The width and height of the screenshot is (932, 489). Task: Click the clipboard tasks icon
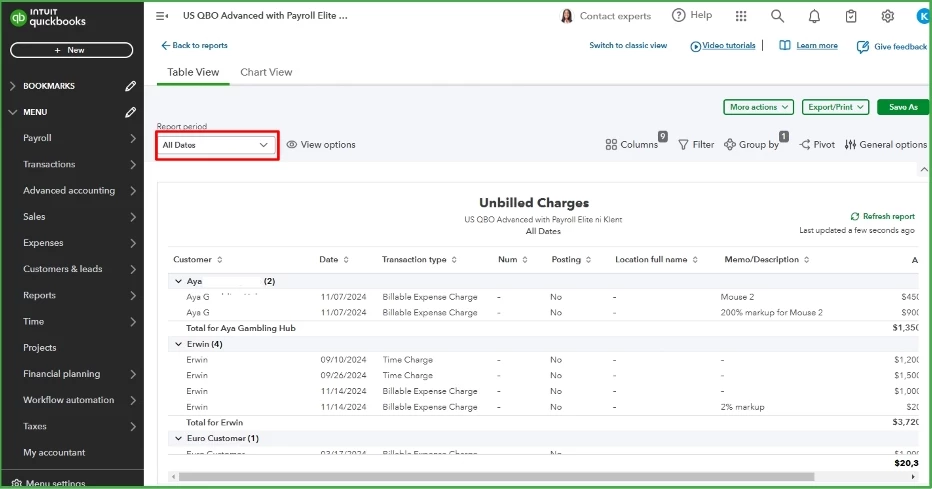pos(851,16)
